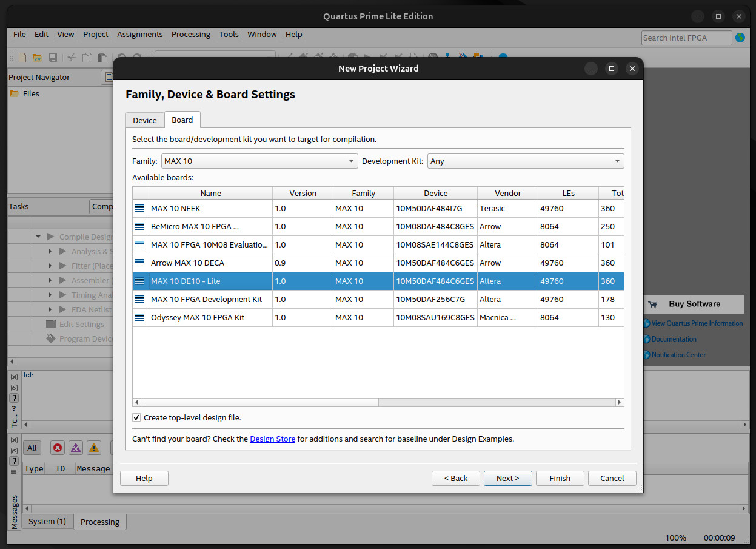Screen dimensions: 756x549
Task: Click the yellow warning filter icon
Action: [94, 448]
